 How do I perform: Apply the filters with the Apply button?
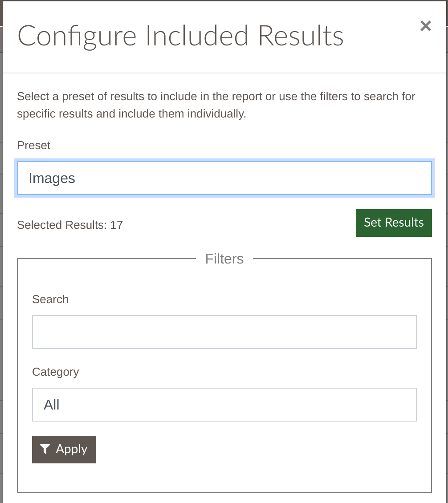click(x=64, y=450)
